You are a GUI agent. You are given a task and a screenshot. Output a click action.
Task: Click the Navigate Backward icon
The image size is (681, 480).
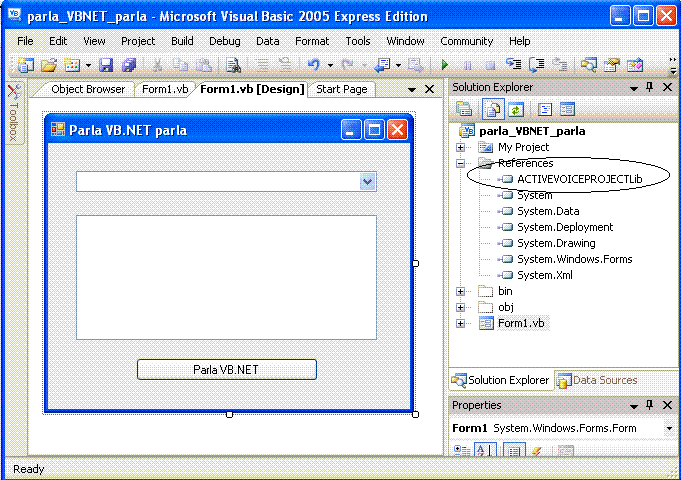(382, 65)
